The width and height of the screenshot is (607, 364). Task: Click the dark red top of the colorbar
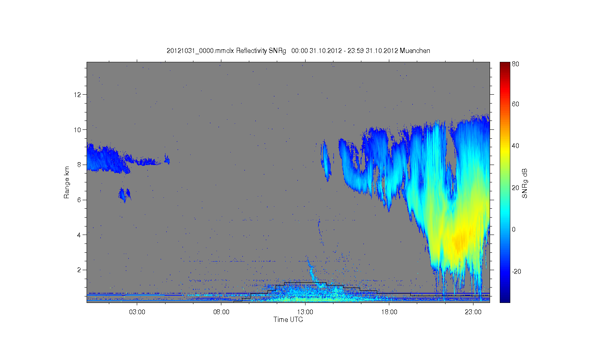[x=505, y=67]
